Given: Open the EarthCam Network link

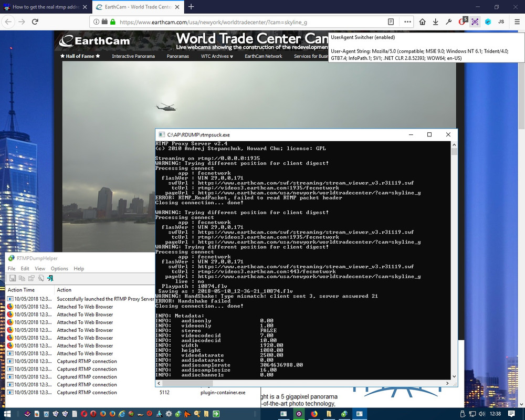Looking at the screenshot, I should (263, 56).
